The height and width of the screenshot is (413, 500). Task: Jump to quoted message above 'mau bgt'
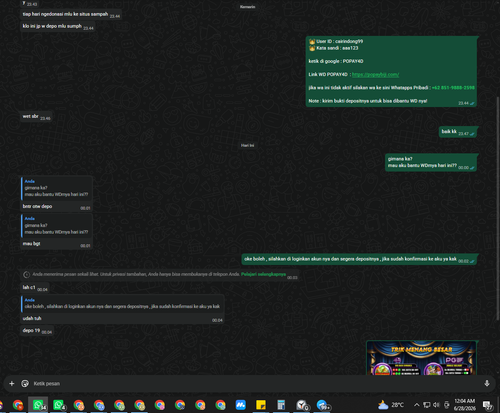[x=56, y=225]
